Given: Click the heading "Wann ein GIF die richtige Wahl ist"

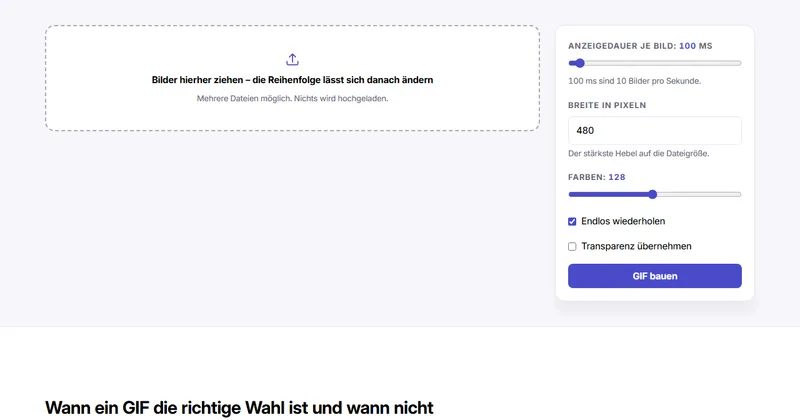Looking at the screenshot, I should 239,408.
